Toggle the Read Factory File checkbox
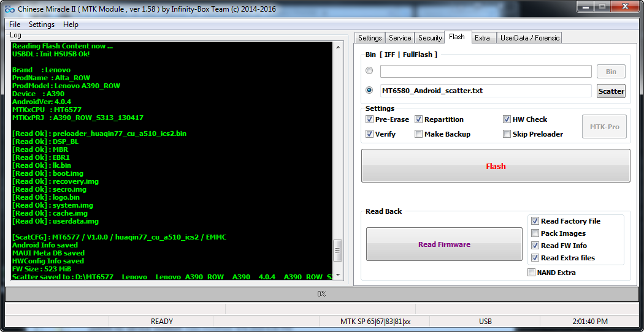Screen dimensions: 644x332 [x=535, y=221]
